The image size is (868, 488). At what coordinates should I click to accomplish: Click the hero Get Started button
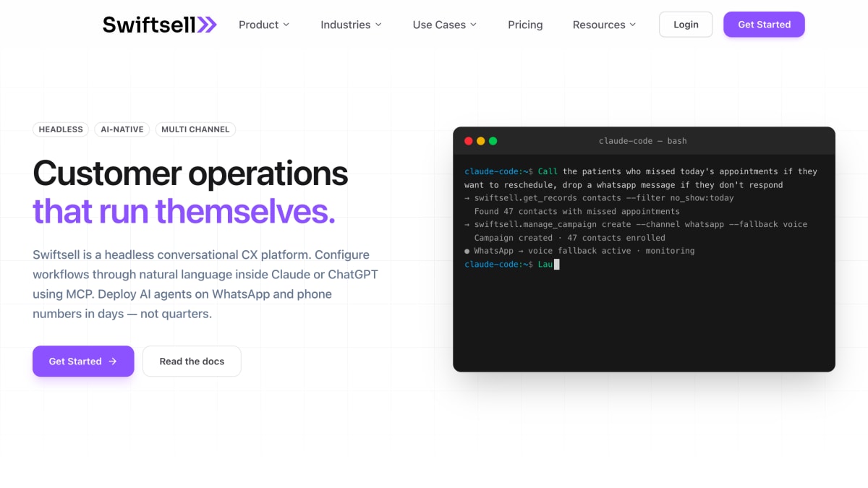83,361
